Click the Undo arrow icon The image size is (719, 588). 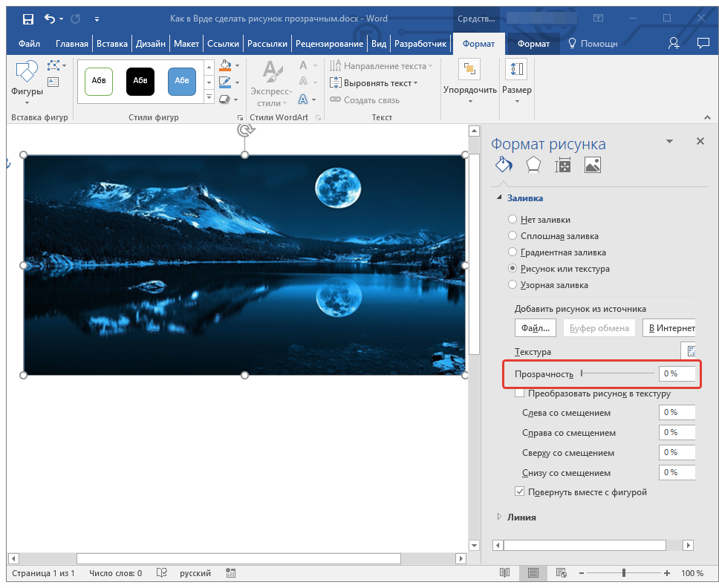pyautogui.click(x=50, y=19)
